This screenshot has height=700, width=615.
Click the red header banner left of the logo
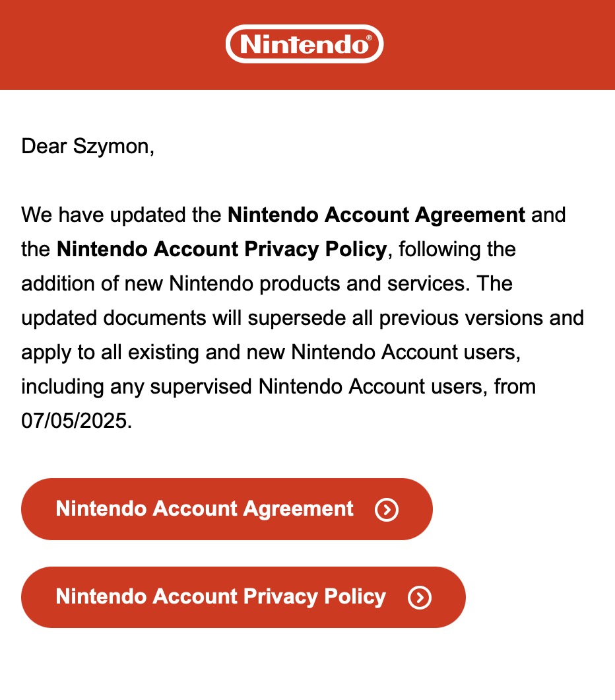(x=112, y=45)
